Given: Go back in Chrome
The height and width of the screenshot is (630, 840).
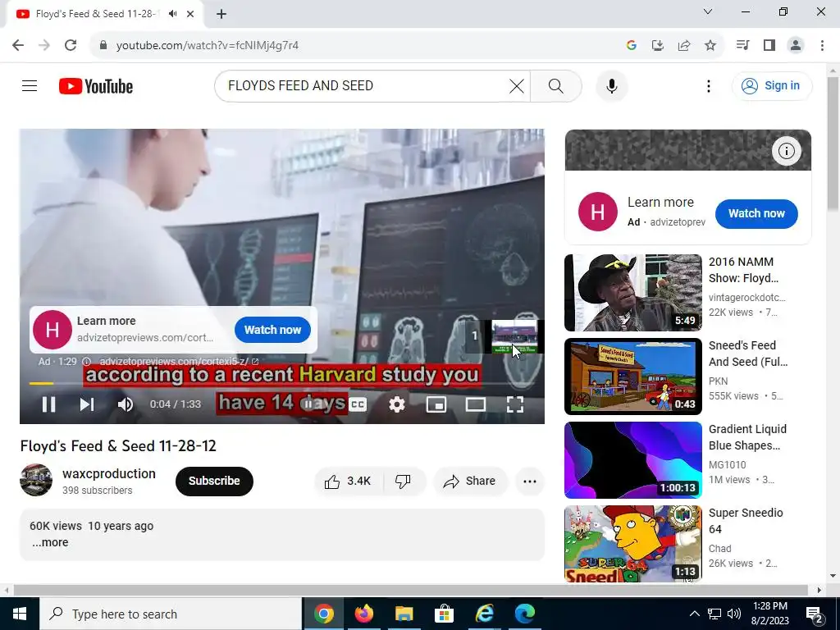Looking at the screenshot, I should tap(18, 45).
